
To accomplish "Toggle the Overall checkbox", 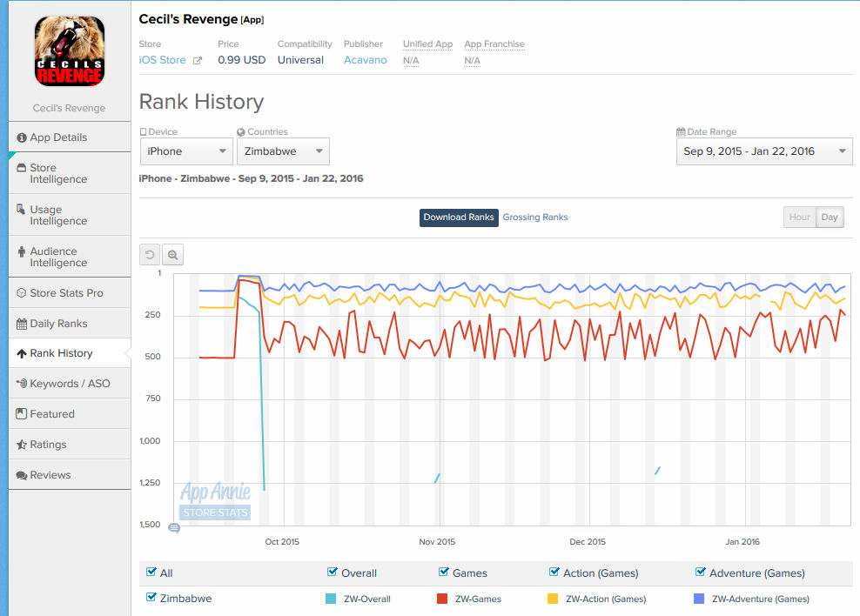I will tap(332, 572).
